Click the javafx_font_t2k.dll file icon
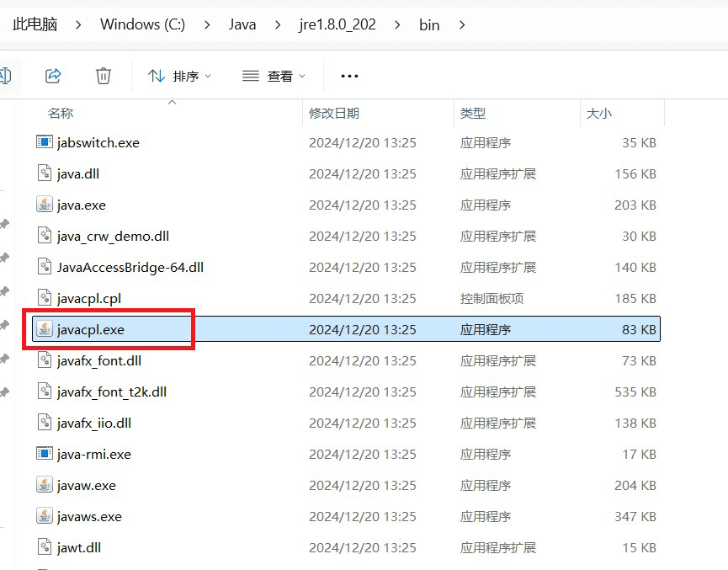This screenshot has width=728, height=570. coord(44,391)
